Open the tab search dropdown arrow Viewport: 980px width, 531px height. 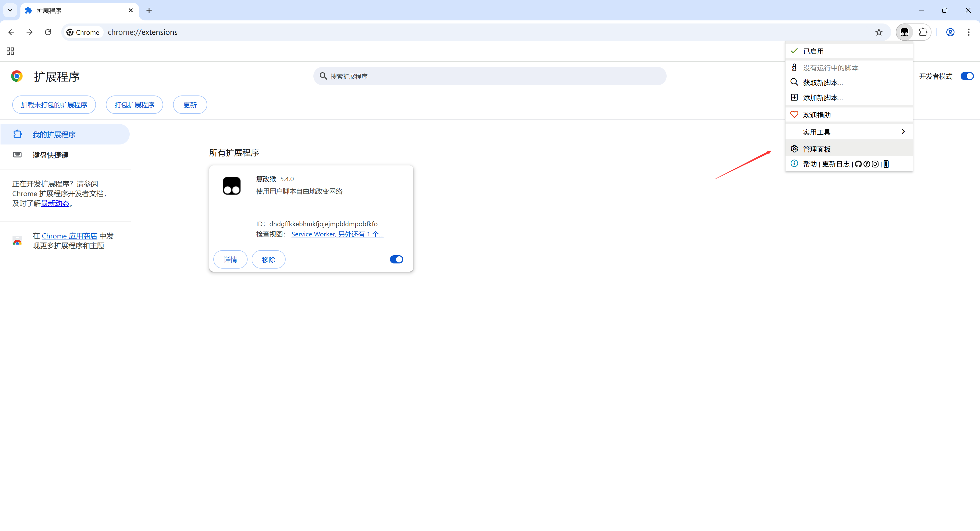pos(10,10)
